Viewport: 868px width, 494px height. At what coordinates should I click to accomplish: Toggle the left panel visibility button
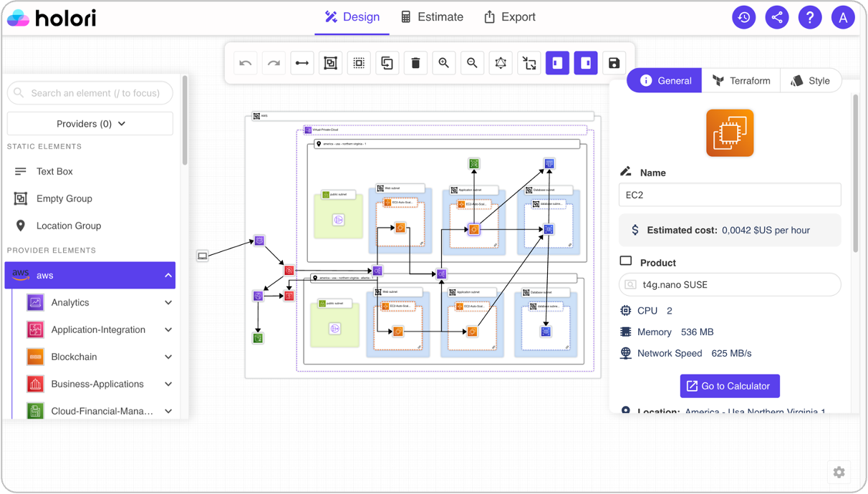tap(557, 63)
